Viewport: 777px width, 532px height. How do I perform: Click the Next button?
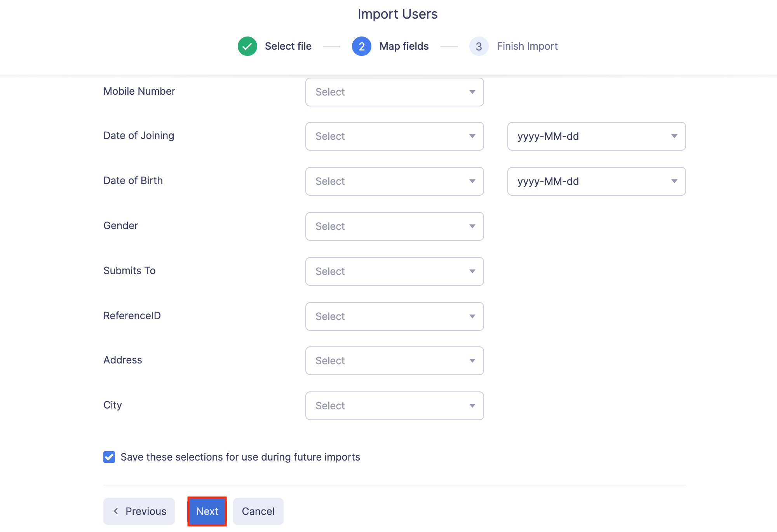tap(207, 511)
